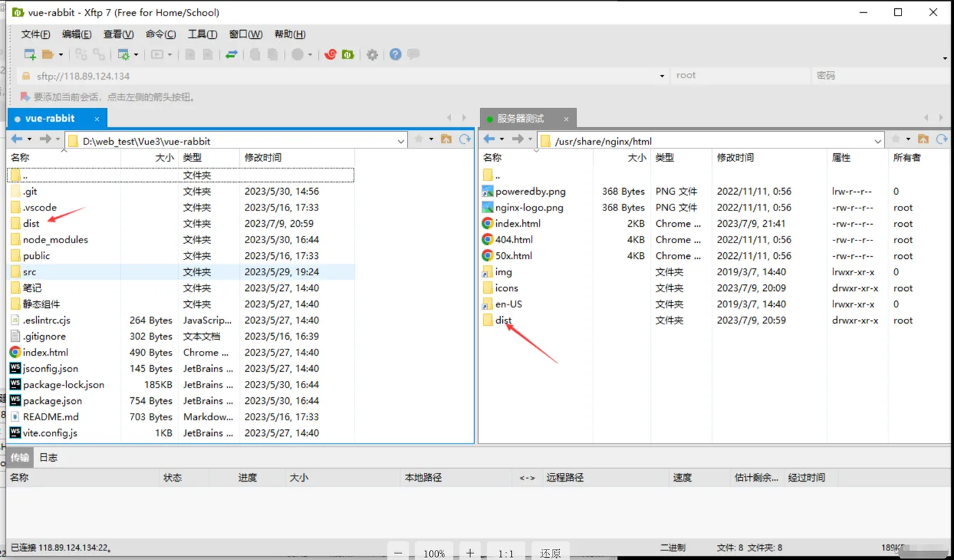Switch to the 传输 transfer tab
This screenshot has height=560, width=954.
pyautogui.click(x=20, y=458)
